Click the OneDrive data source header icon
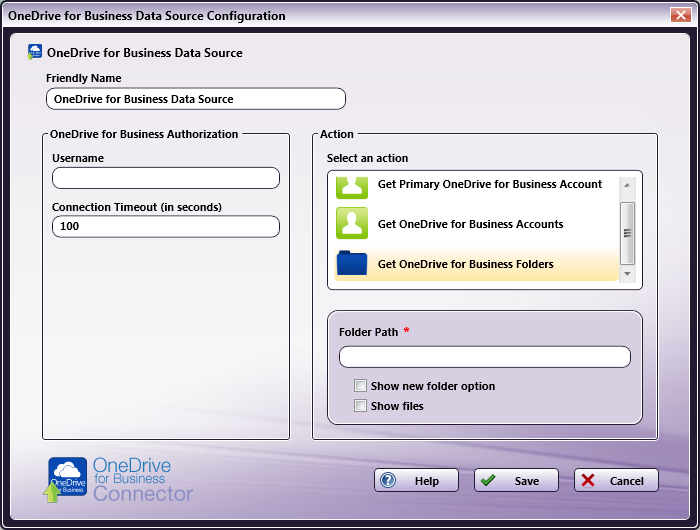 (x=34, y=52)
